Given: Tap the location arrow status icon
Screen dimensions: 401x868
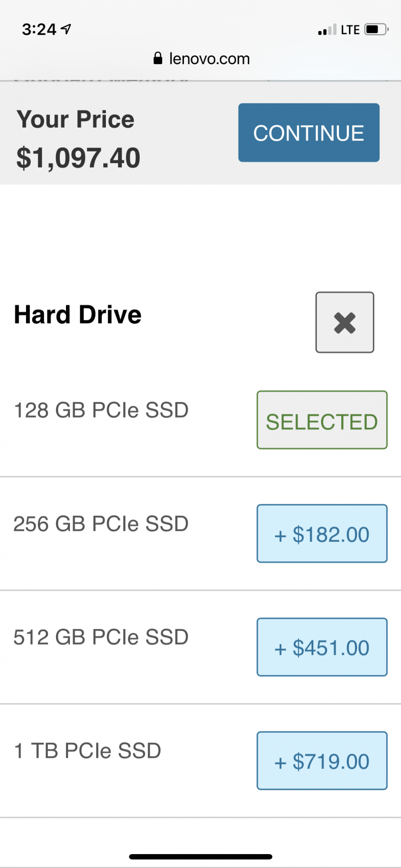Looking at the screenshot, I should [66, 29].
